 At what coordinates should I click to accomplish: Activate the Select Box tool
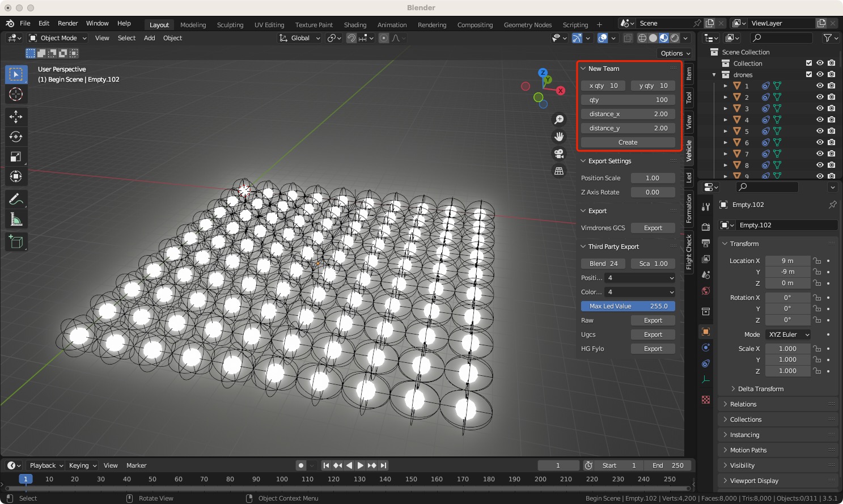(16, 74)
